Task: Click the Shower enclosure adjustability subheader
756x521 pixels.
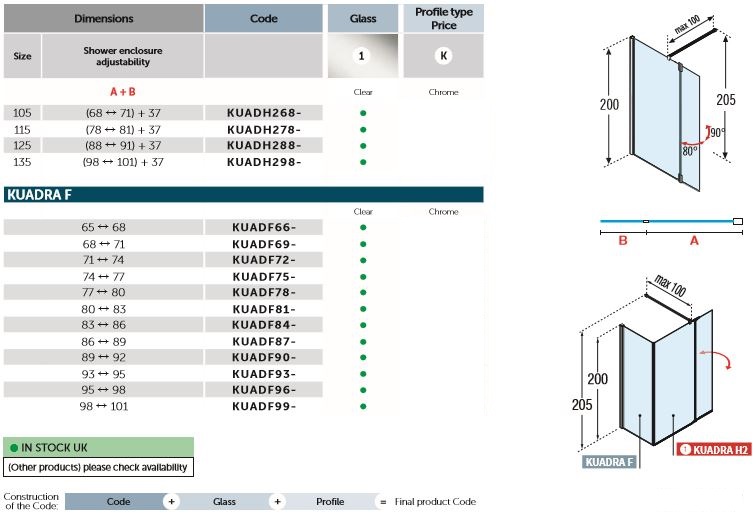Action: (122, 56)
